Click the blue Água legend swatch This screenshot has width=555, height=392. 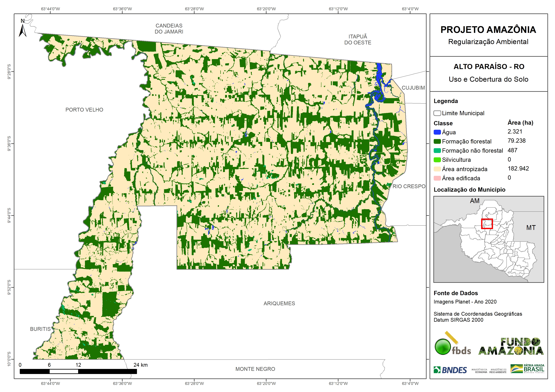pos(437,132)
